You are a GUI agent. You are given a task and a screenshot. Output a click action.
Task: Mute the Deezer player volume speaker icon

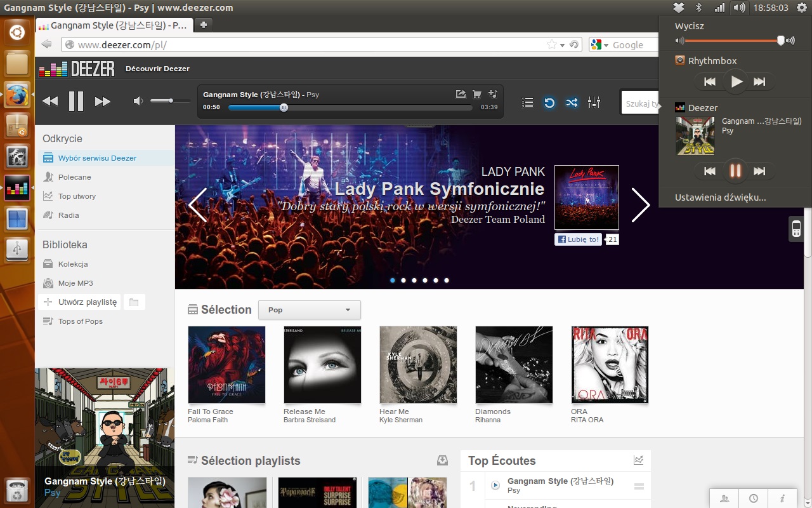click(x=139, y=101)
